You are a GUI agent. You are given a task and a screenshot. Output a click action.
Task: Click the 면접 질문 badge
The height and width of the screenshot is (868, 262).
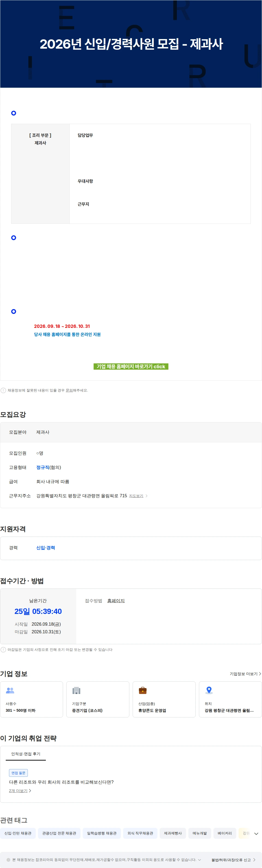click(x=18, y=773)
